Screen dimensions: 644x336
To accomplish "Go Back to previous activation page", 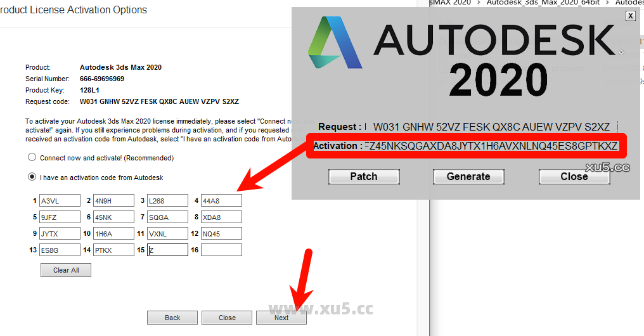I will (172, 318).
